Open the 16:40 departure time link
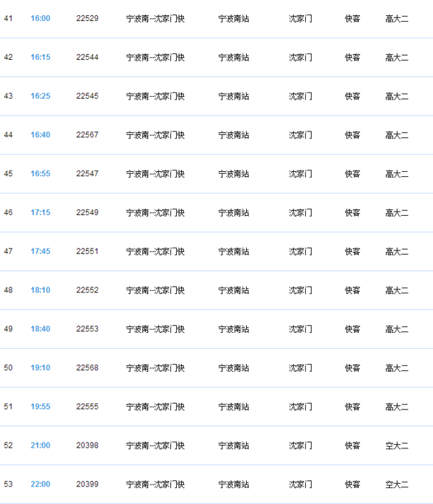This screenshot has height=504, width=433. point(40,135)
